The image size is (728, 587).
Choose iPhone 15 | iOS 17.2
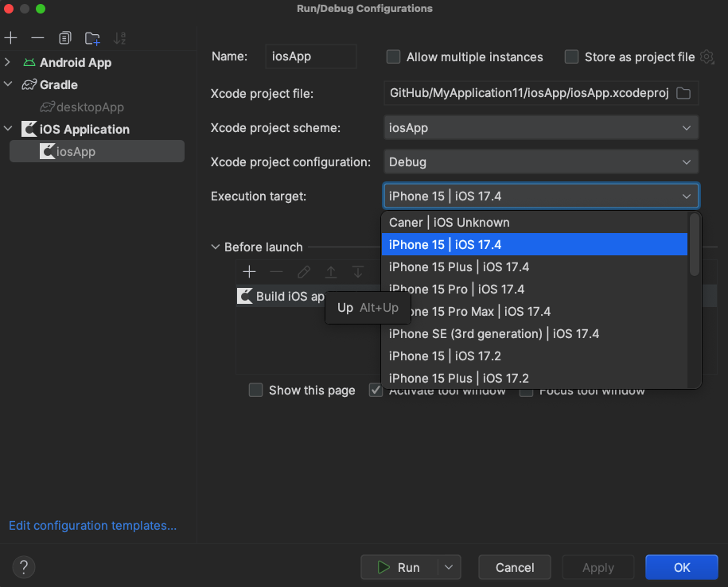pyautogui.click(x=534, y=356)
